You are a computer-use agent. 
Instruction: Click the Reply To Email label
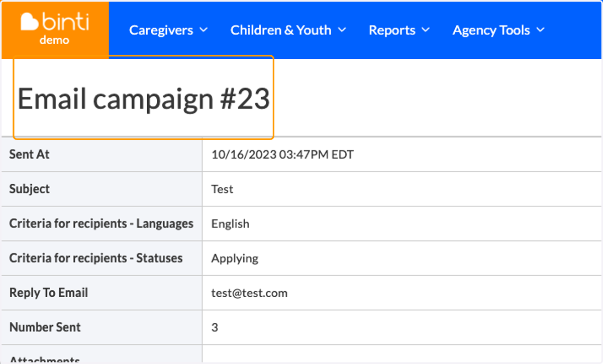49,293
